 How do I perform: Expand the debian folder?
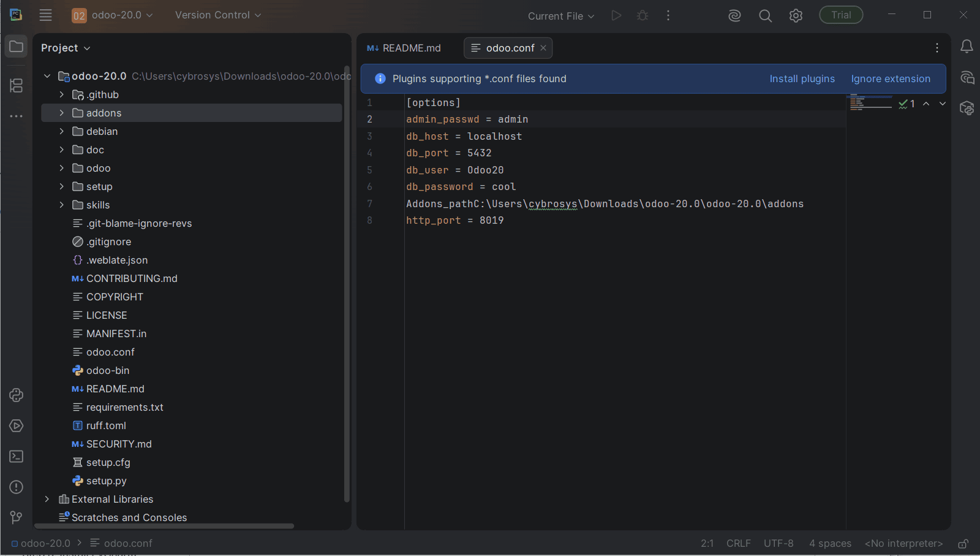61,131
